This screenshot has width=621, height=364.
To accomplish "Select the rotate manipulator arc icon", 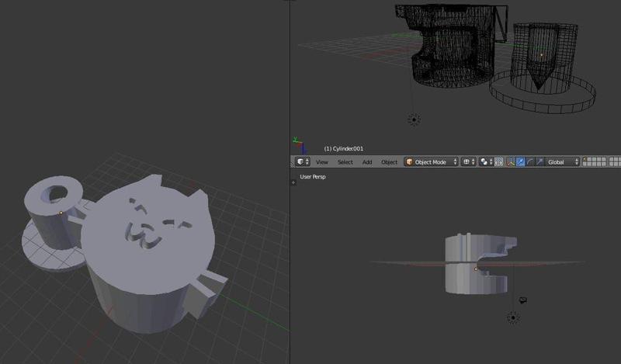I will 530,161.
